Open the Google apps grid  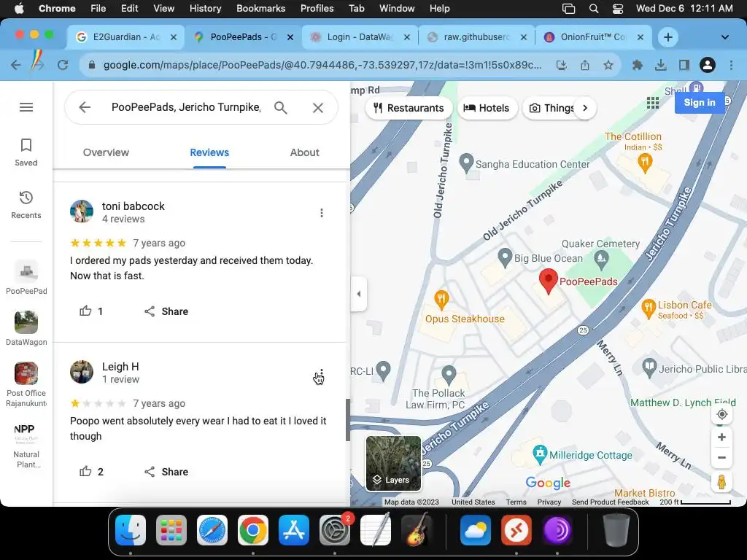coord(653,102)
